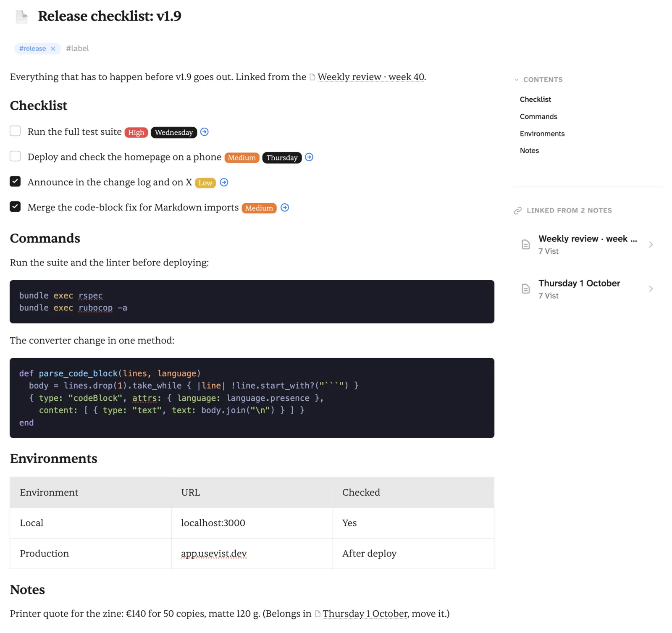The width and height of the screenshot is (672, 633).
Task: Click the red High priority badge
Action: (136, 132)
